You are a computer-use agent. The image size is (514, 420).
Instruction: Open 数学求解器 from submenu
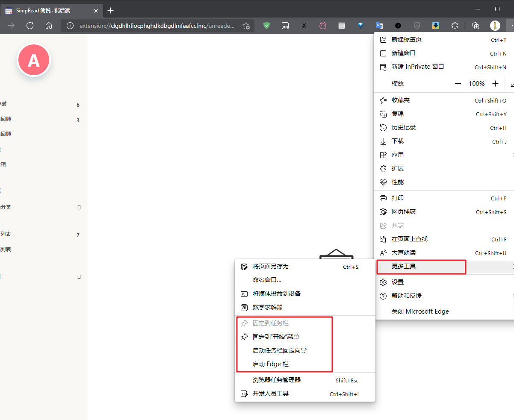click(305, 308)
